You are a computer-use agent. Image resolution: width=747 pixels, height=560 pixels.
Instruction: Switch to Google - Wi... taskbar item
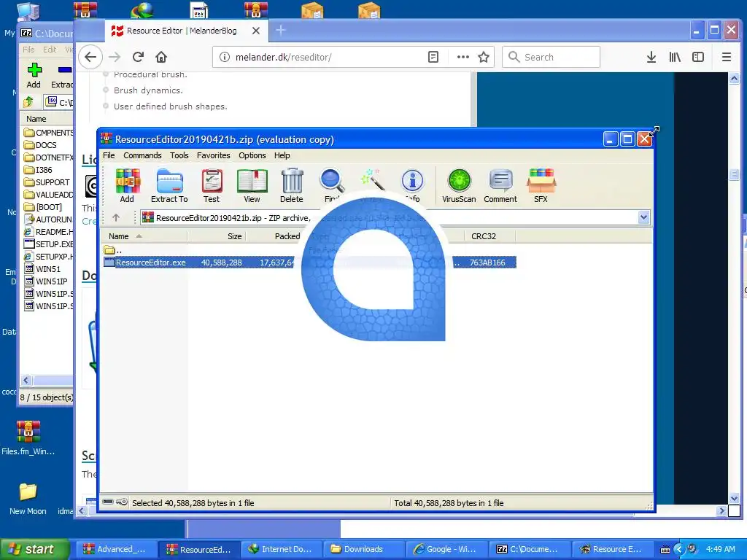[x=446, y=549]
